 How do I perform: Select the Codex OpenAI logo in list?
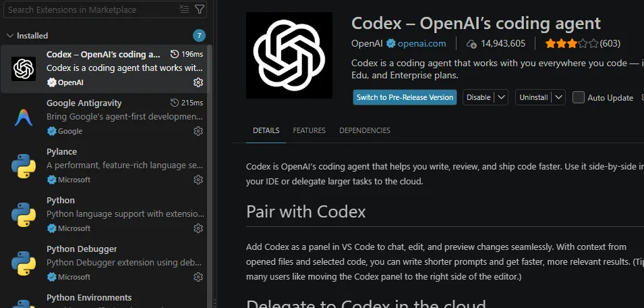click(24, 69)
